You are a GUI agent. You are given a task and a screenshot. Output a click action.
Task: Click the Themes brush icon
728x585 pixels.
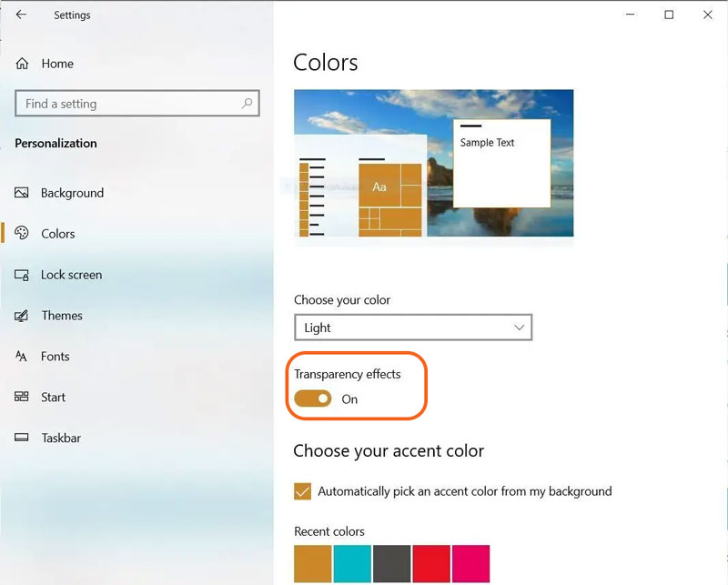pos(21,316)
